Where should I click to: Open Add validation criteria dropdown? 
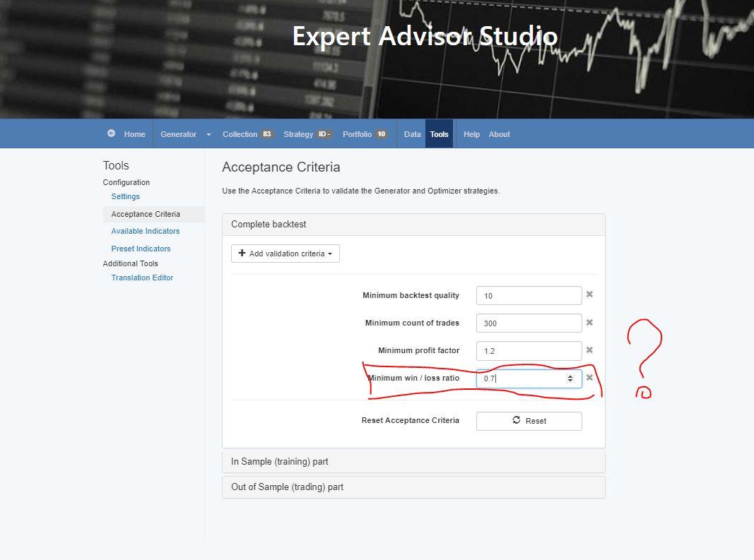[x=285, y=254]
